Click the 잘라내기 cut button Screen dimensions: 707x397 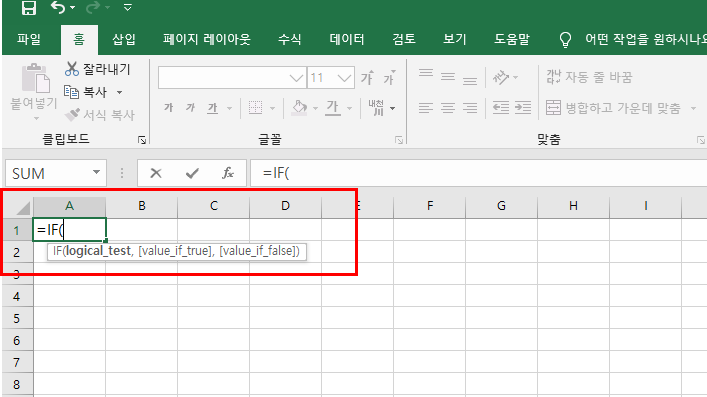pos(97,69)
